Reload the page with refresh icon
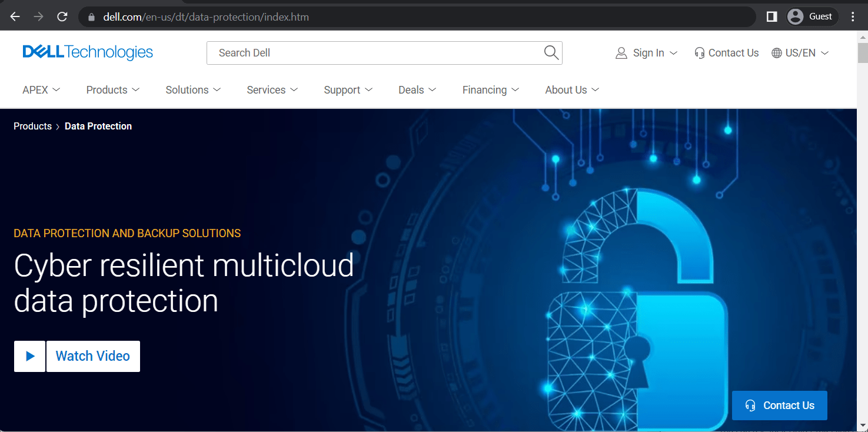The height and width of the screenshot is (432, 868). (x=62, y=16)
